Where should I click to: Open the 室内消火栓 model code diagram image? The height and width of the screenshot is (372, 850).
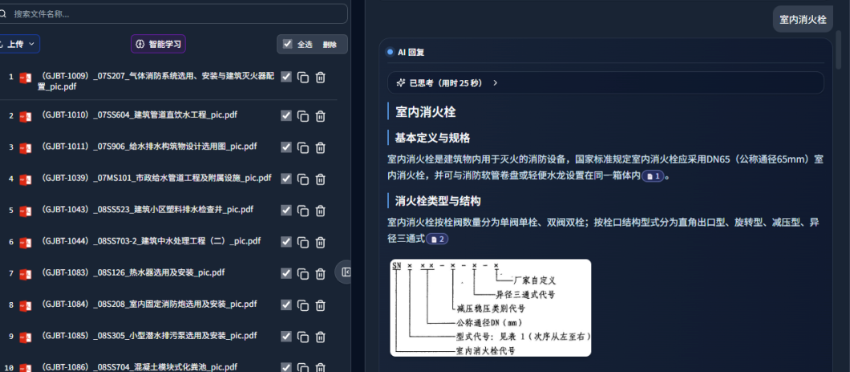pos(491,307)
